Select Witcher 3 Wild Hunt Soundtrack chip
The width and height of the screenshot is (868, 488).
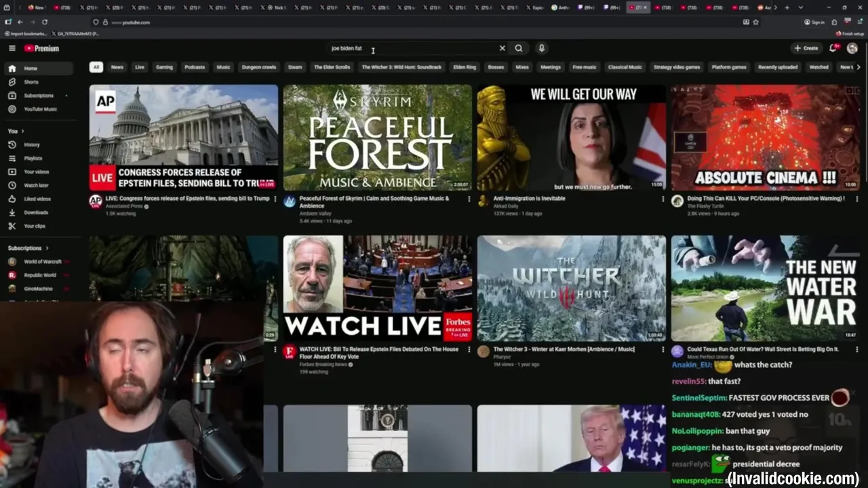[x=401, y=67]
